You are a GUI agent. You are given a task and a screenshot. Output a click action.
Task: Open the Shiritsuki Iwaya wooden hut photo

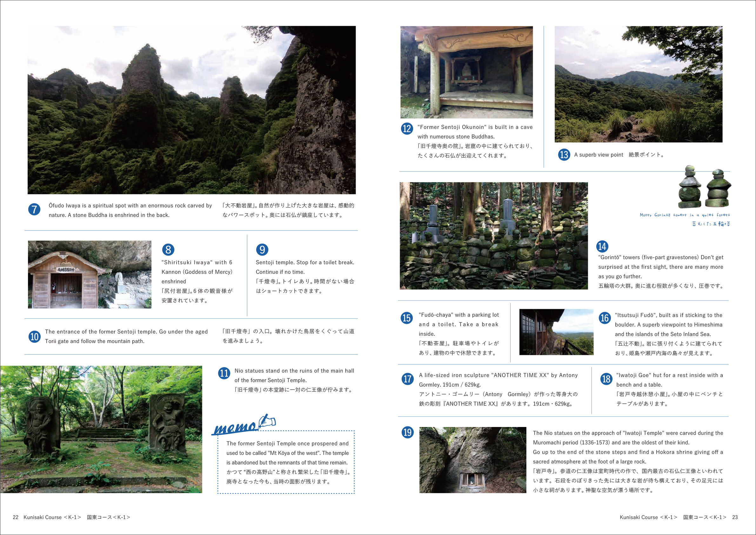(90, 274)
